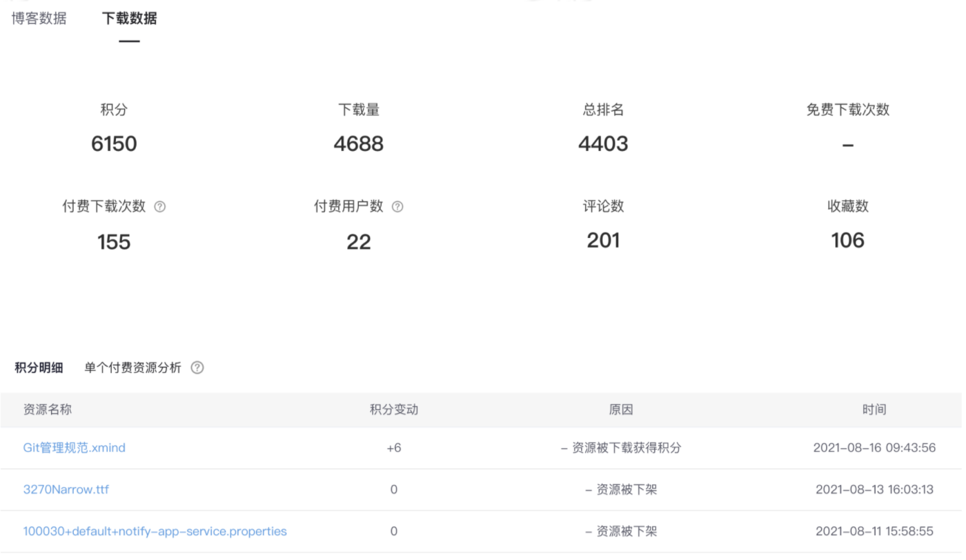
Task: Select the 下载量 count 4688
Action: click(x=358, y=143)
